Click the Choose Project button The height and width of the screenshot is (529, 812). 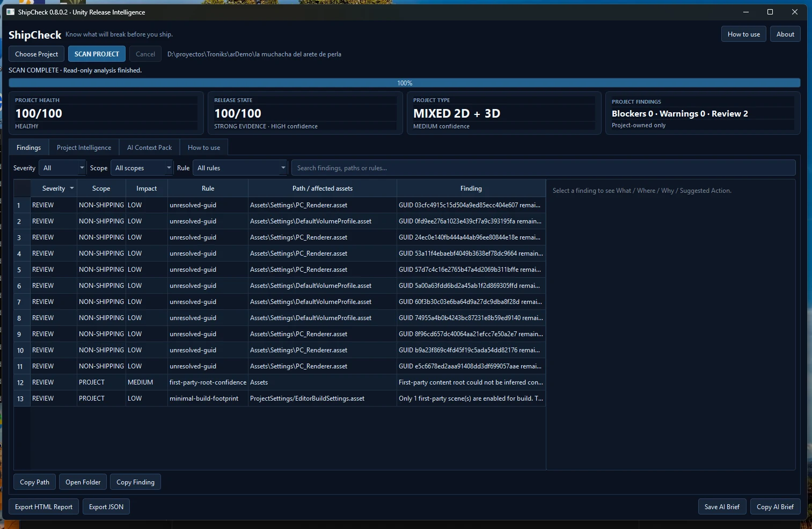pos(36,54)
